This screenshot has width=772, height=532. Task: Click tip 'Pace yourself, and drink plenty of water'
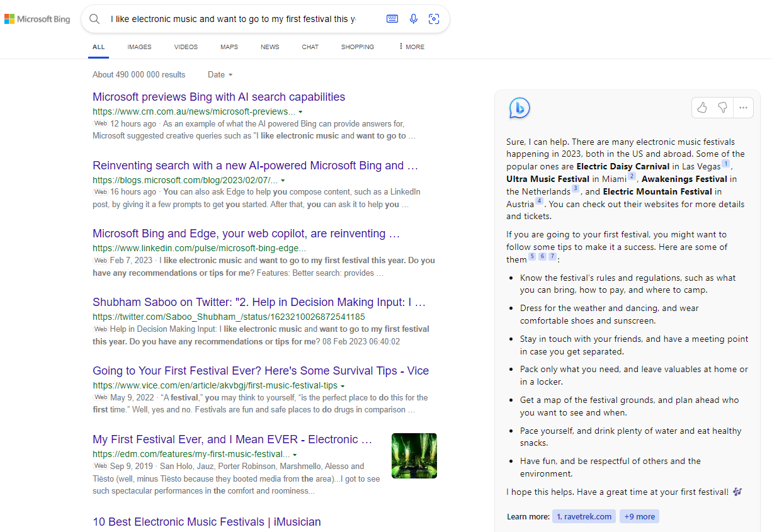[x=630, y=437]
